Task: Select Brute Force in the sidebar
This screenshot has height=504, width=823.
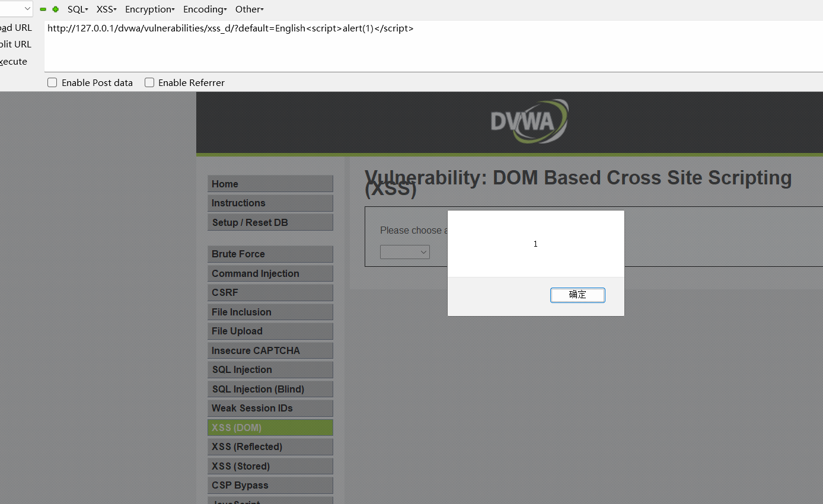Action: point(270,254)
